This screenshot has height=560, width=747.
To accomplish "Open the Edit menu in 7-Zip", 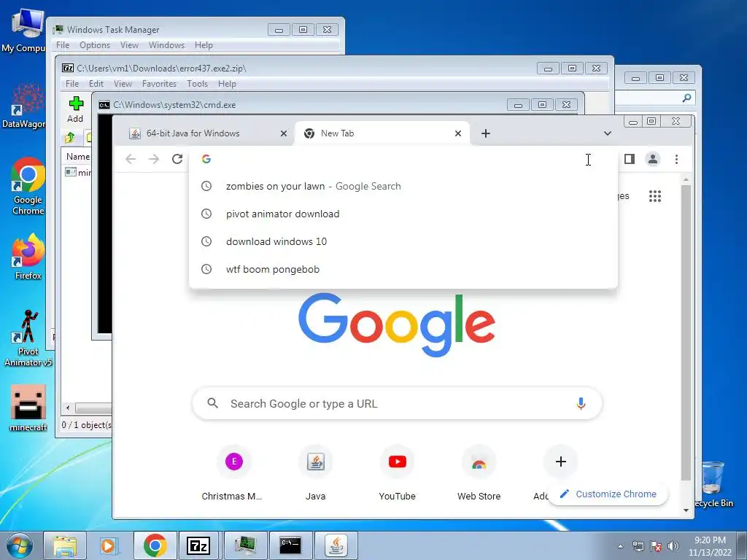I will [96, 84].
